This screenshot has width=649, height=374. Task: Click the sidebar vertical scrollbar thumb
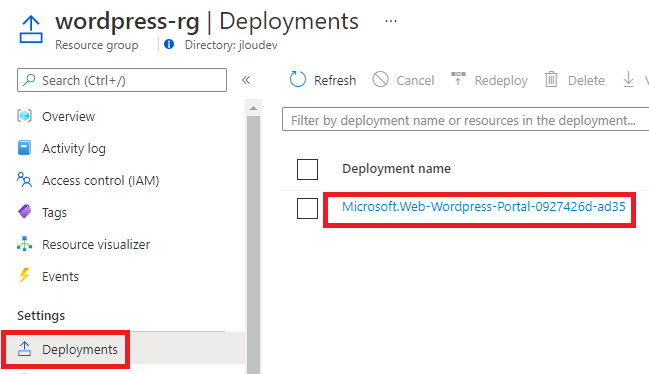pyautogui.click(x=253, y=244)
